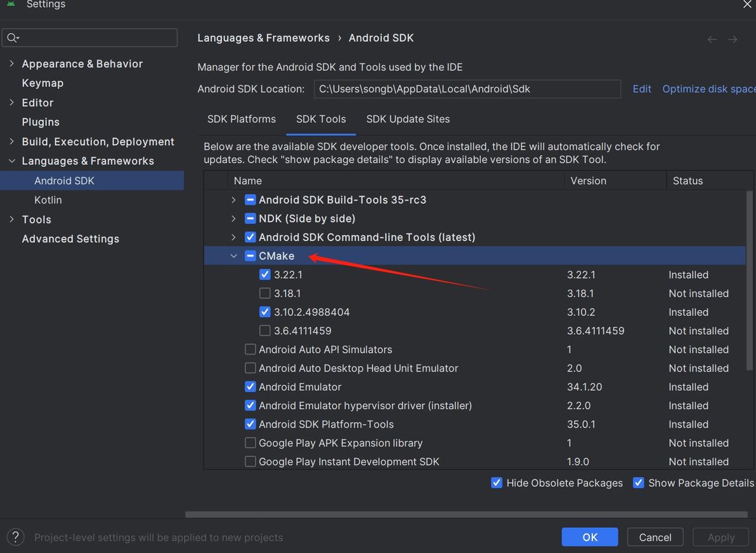This screenshot has width=756, height=553.
Task: Click the back navigation arrow
Action: tap(712, 39)
